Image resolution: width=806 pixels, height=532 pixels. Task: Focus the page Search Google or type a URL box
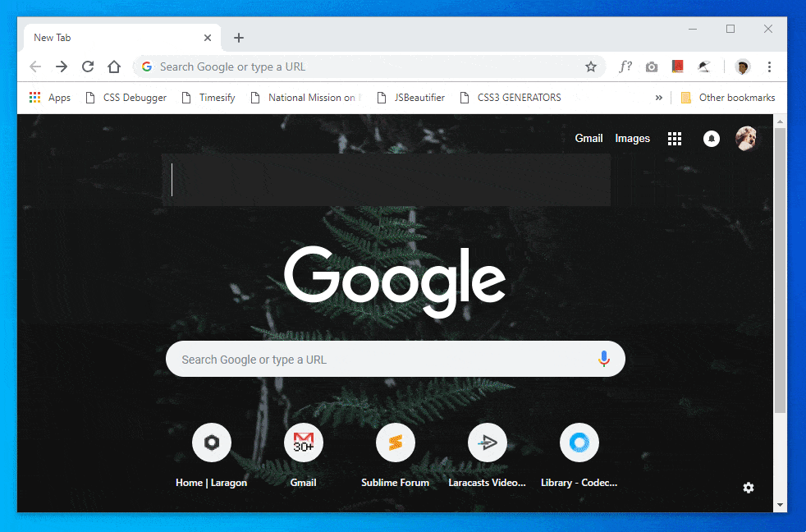point(396,359)
